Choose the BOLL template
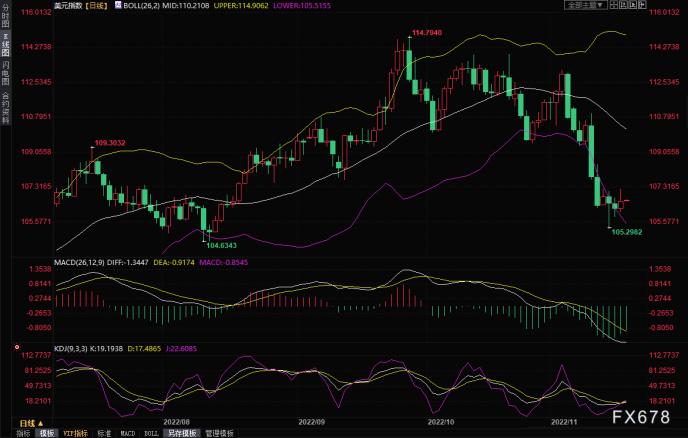Viewport: 688px width, 438px height. click(x=151, y=433)
